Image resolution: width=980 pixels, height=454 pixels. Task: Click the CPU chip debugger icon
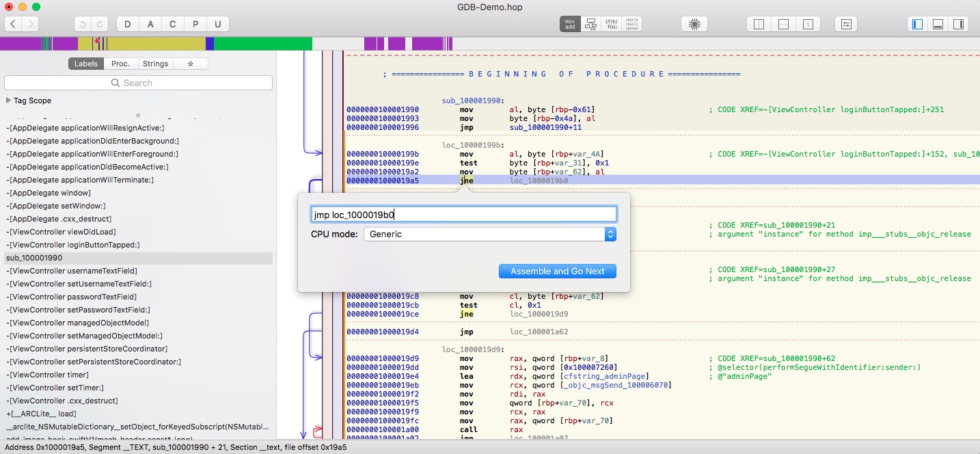[694, 24]
